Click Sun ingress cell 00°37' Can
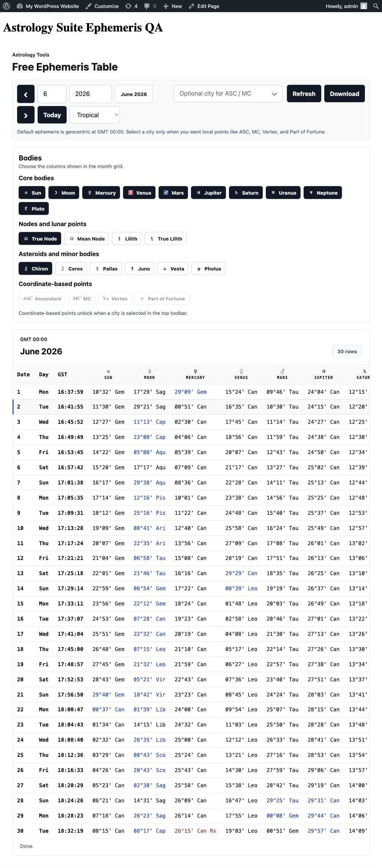The height and width of the screenshot is (868, 382). coord(108,709)
